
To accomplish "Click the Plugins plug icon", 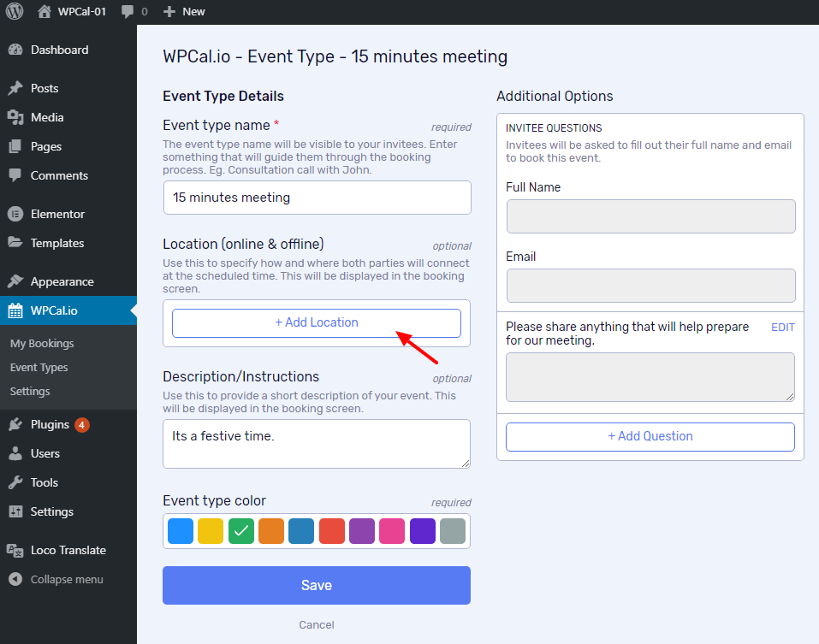I will (x=15, y=424).
